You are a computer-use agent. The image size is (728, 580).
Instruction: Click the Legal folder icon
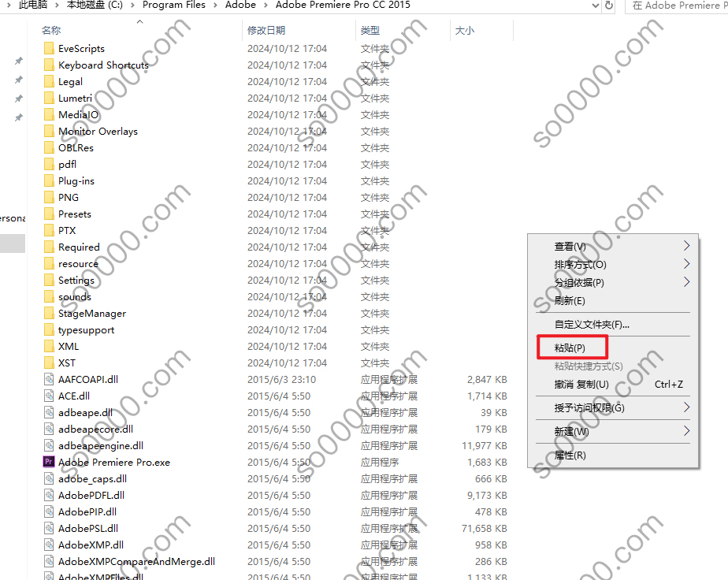coord(49,82)
